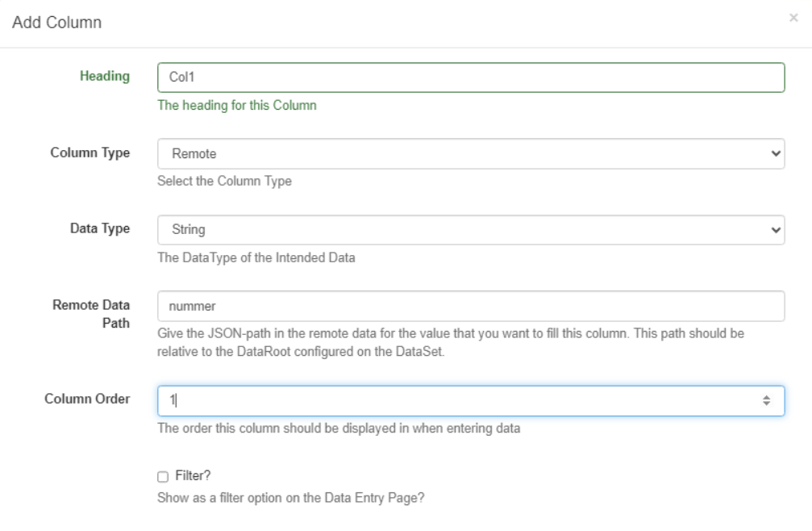This screenshot has width=812, height=531.
Task: Open the Column Type dropdown
Action: click(471, 153)
